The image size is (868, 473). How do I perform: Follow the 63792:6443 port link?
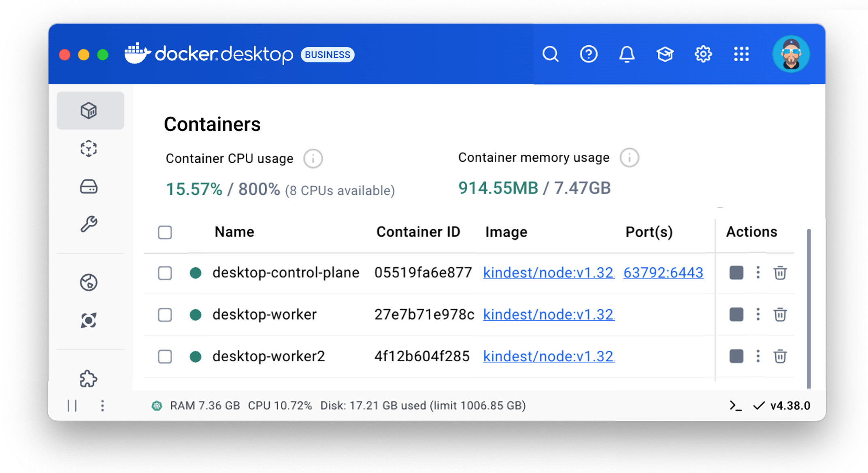663,273
